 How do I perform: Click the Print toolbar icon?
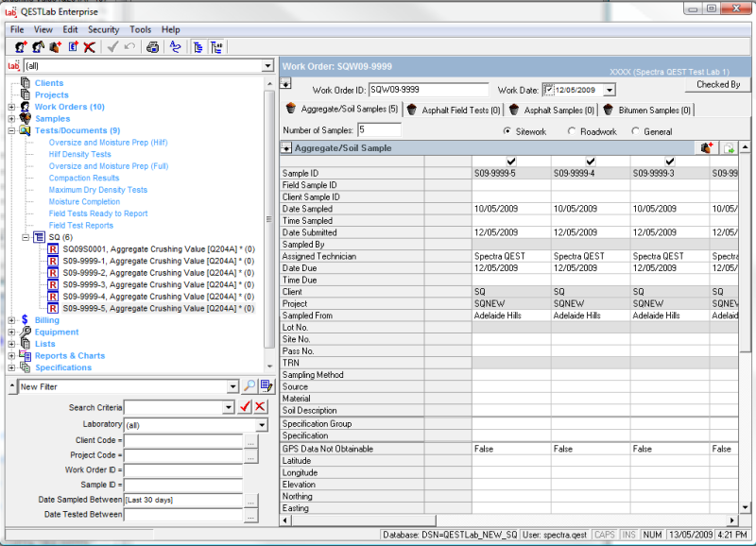(x=151, y=46)
